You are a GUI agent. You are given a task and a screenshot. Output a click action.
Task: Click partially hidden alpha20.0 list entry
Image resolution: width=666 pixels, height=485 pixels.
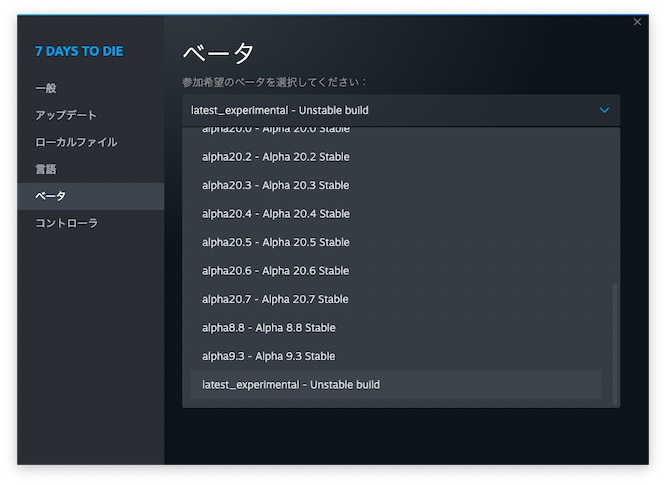(x=276, y=131)
